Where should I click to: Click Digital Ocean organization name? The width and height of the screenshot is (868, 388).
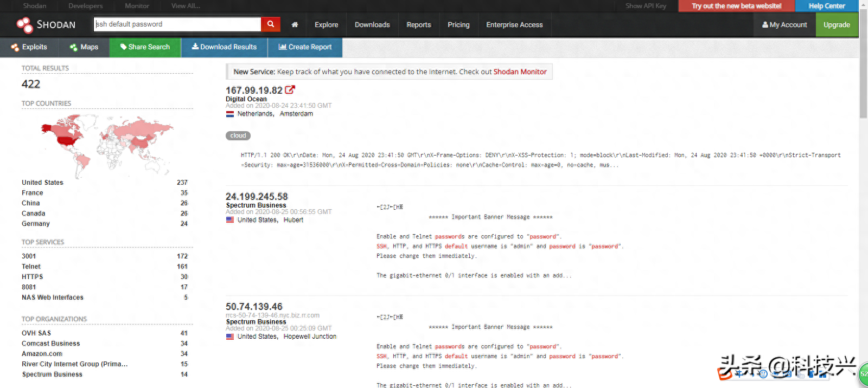(x=246, y=99)
